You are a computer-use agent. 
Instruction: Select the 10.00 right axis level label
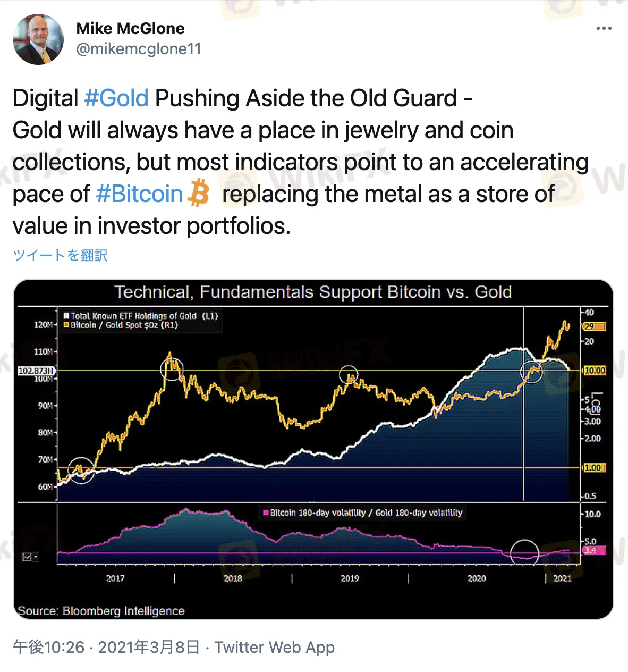tap(595, 370)
